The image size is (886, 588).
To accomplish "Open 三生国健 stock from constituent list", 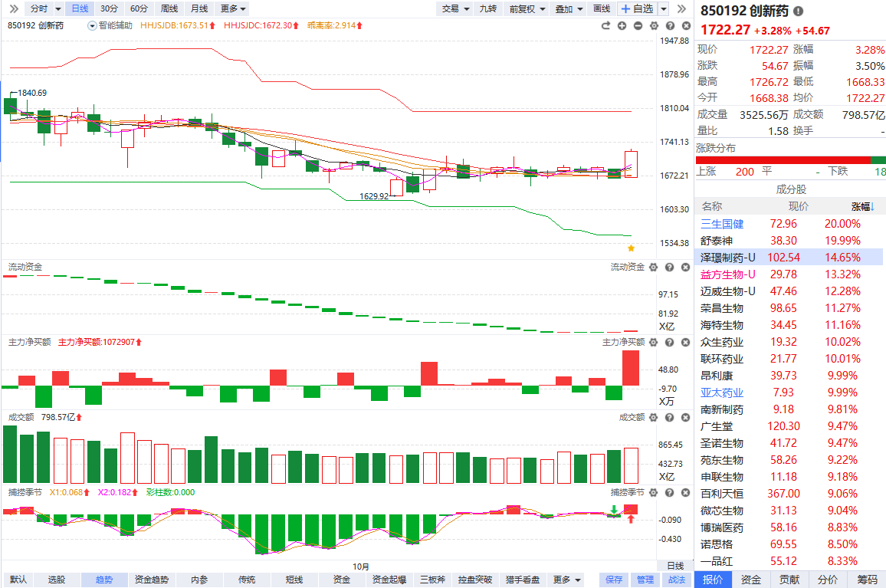I will tap(722, 224).
